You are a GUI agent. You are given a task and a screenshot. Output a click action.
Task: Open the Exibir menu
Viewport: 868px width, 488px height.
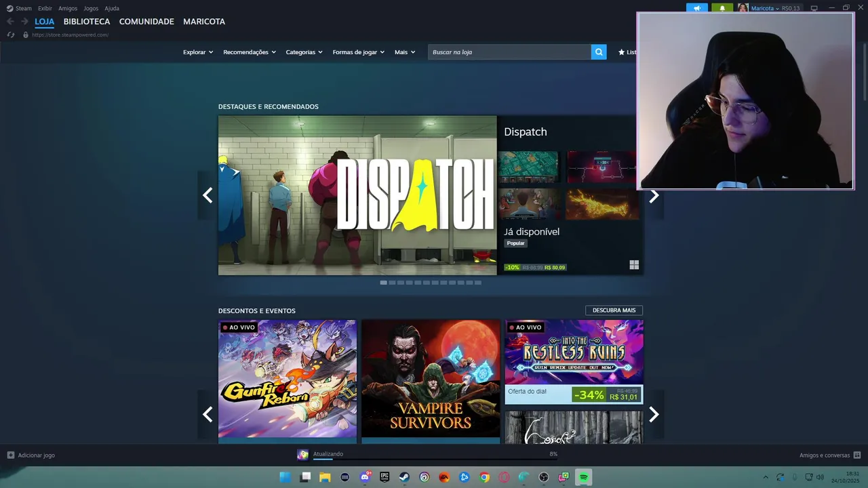[x=45, y=8]
